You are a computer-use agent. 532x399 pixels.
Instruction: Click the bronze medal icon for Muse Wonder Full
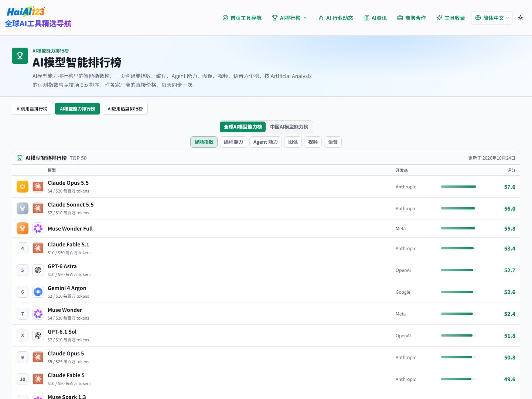click(23, 228)
